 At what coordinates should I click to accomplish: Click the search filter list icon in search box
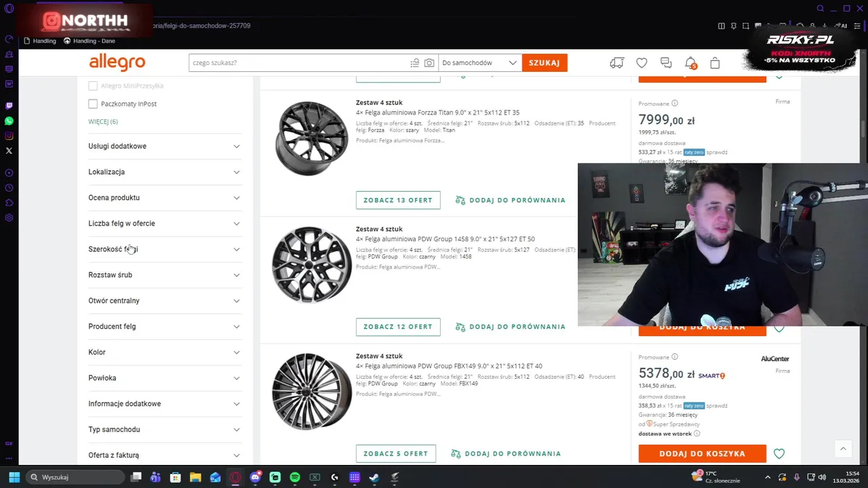point(414,63)
